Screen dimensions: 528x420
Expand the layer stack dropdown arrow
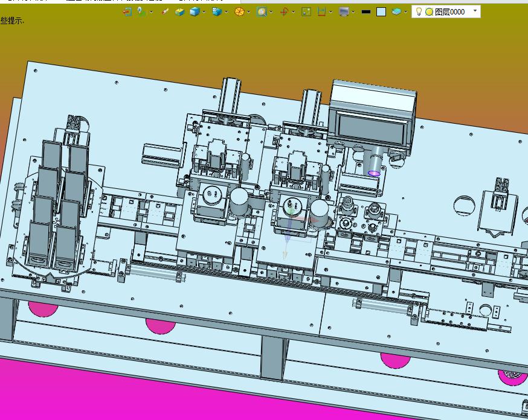(x=405, y=12)
